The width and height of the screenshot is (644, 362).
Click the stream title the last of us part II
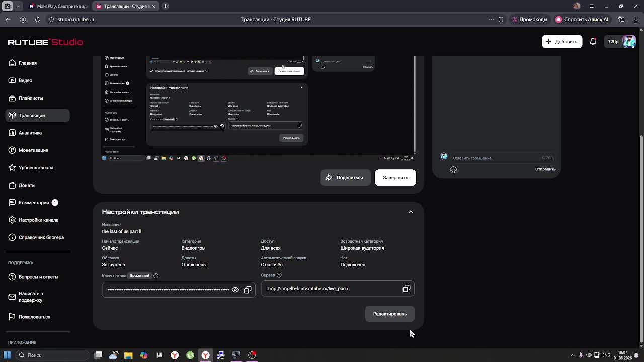click(122, 231)
